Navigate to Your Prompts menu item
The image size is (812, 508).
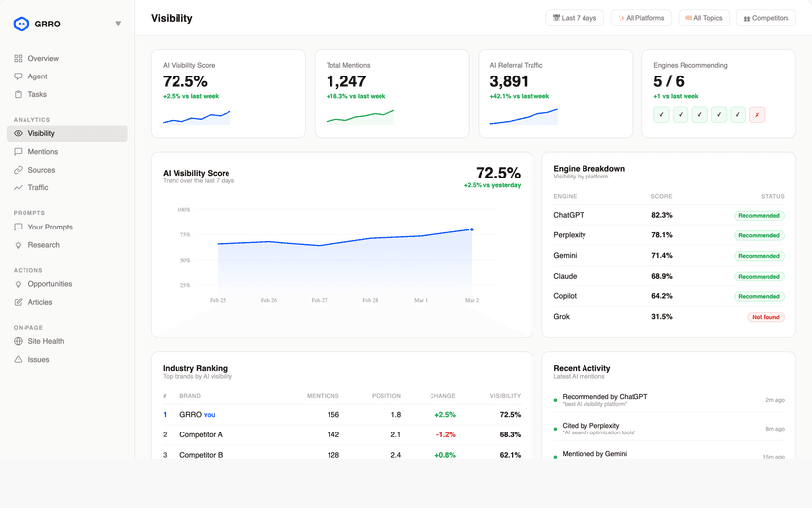49,228
